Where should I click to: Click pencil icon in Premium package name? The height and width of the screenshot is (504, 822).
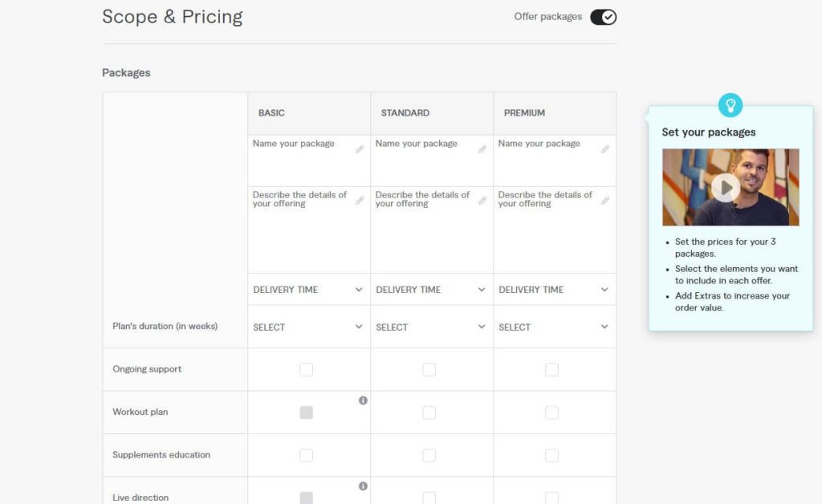coord(605,149)
